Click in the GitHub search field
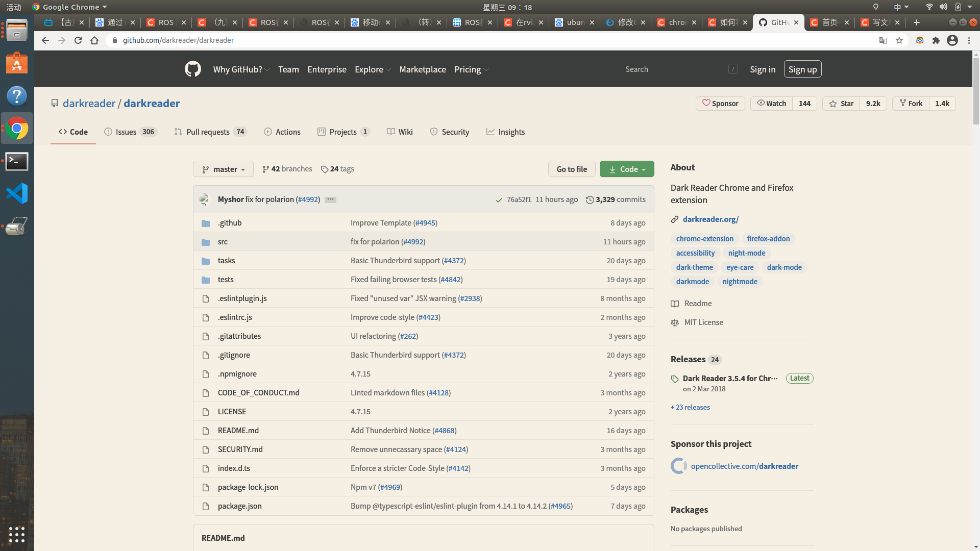This screenshot has height=551, width=980. 674,69
